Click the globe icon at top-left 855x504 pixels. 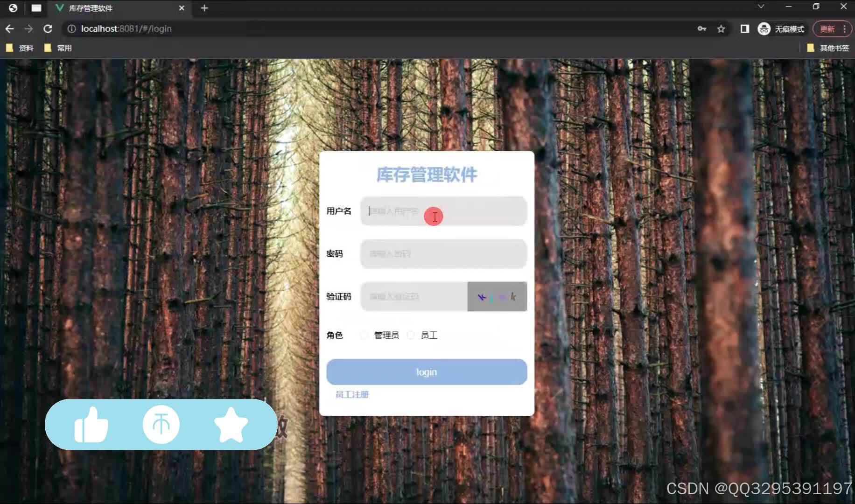(x=13, y=8)
